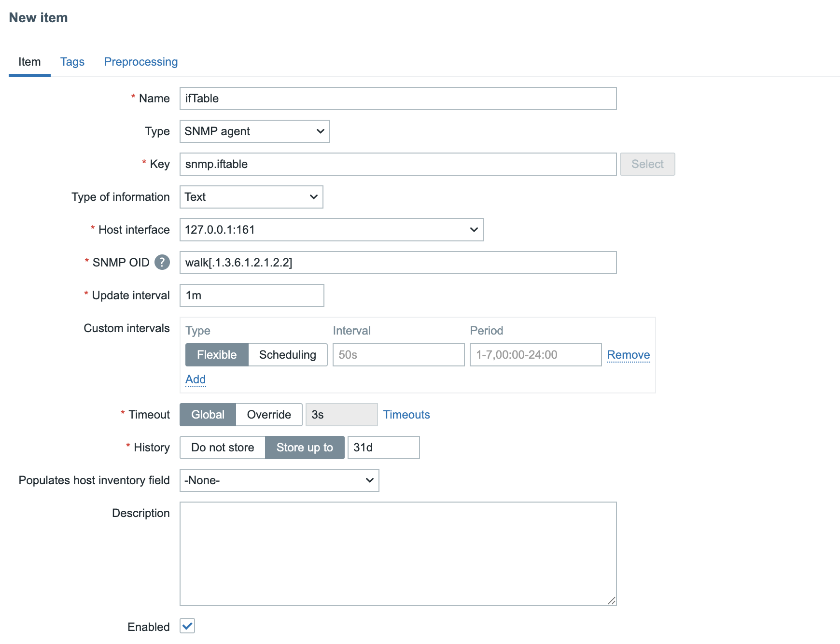The image size is (840, 644).
Task: Click the Select button next to Key
Action: pos(647,164)
